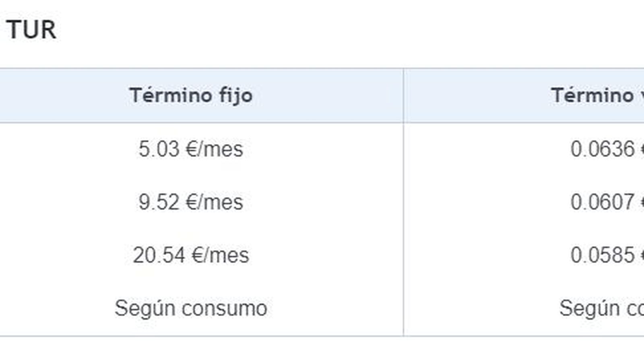Select the 0.0585 value
Screen dimensions: 644x362
click(x=602, y=255)
